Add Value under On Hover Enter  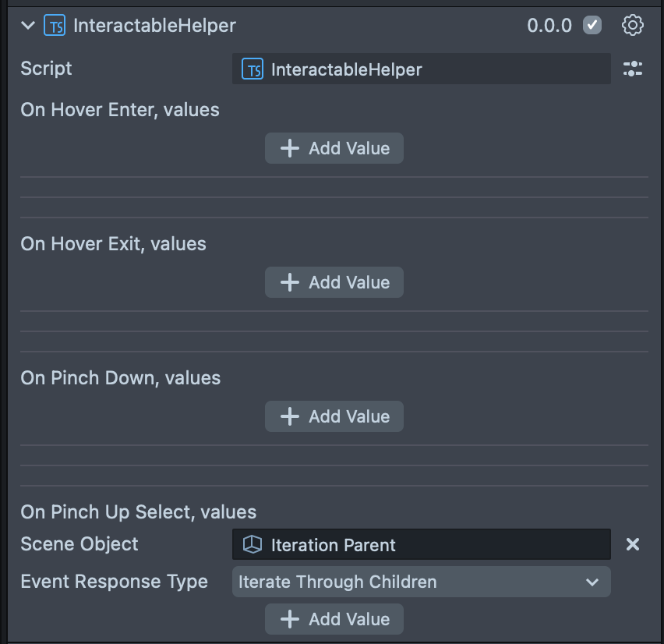[x=334, y=148]
